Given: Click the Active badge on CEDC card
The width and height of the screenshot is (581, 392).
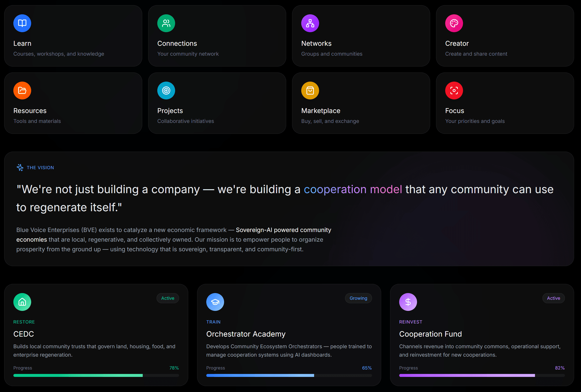Looking at the screenshot, I should tap(167, 298).
